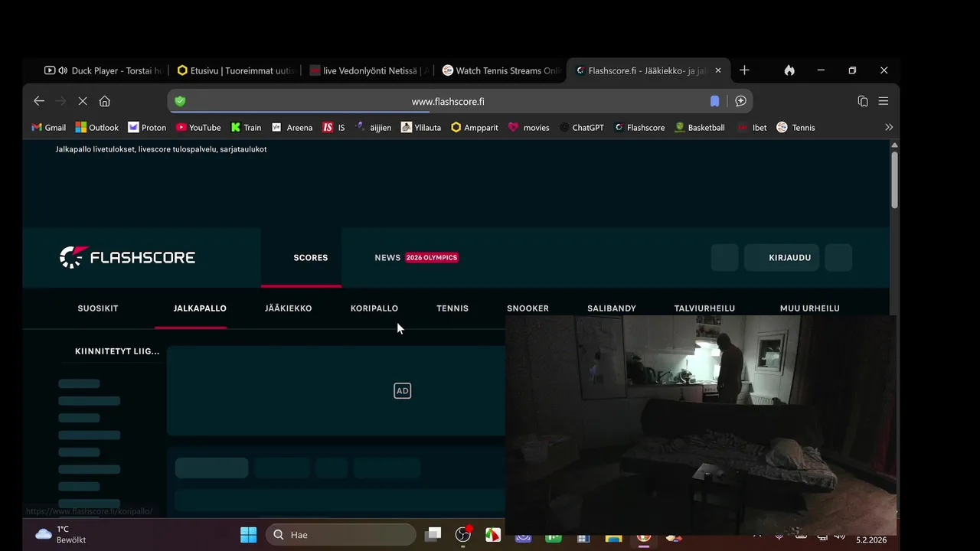Screen dimensions: 980x551
Task: Switch to the Watch Tennis Streams tab
Action: [x=501, y=70]
